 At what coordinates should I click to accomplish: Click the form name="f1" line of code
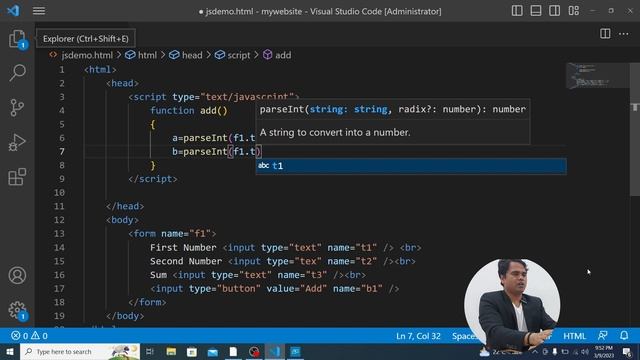point(172,234)
